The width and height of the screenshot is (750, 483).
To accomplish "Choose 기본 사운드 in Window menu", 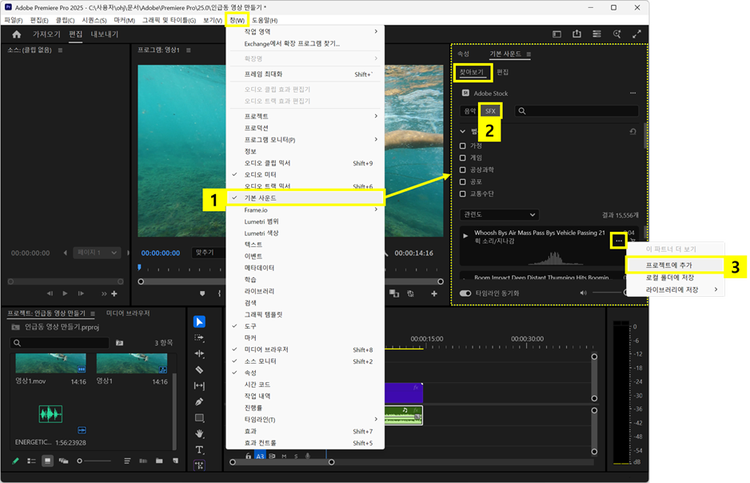I will [262, 198].
